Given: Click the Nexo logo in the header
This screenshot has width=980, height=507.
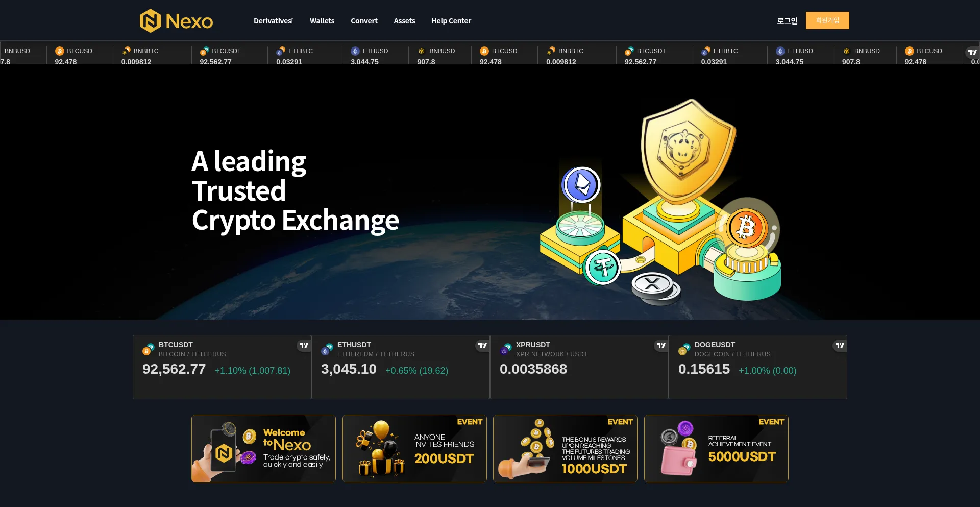Looking at the screenshot, I should point(176,21).
